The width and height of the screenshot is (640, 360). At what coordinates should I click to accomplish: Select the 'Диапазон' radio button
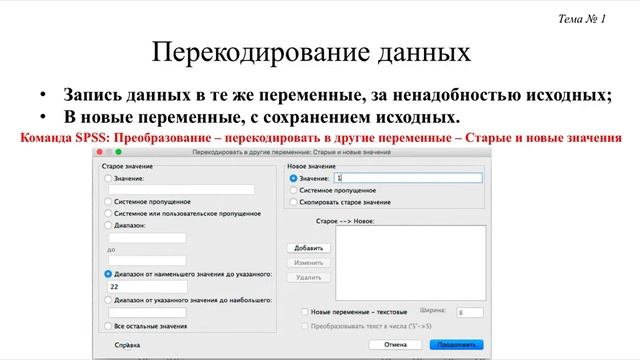(x=108, y=225)
